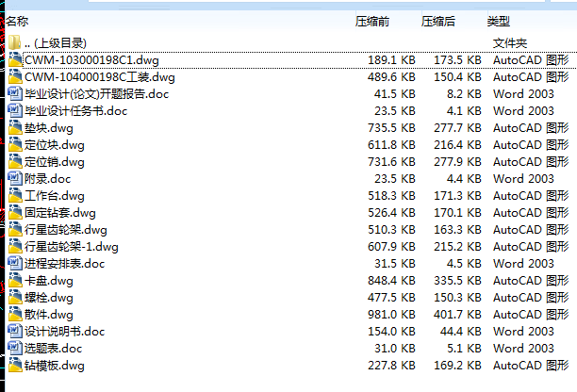This screenshot has width=577, height=392.
Task: Select file name 附录.doc
Action: (47, 179)
